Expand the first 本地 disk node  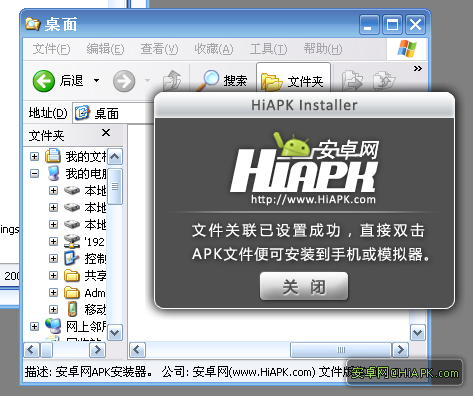53,190
